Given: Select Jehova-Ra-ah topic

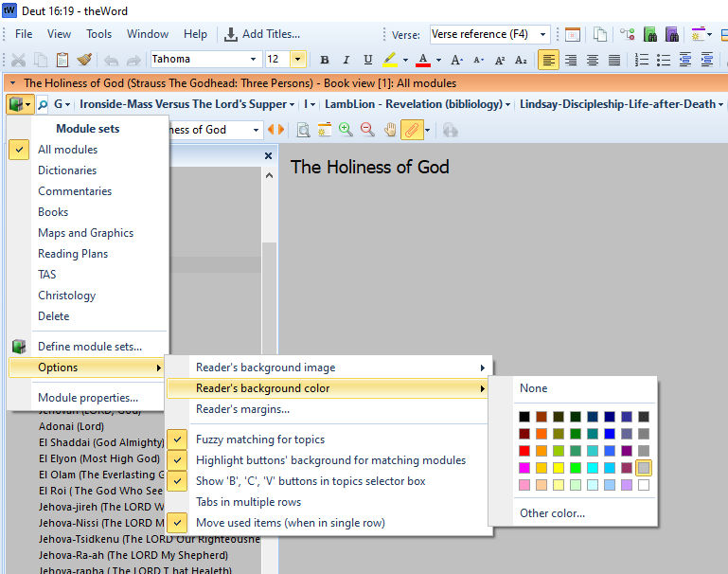Looking at the screenshot, I should pyautogui.click(x=133, y=555).
